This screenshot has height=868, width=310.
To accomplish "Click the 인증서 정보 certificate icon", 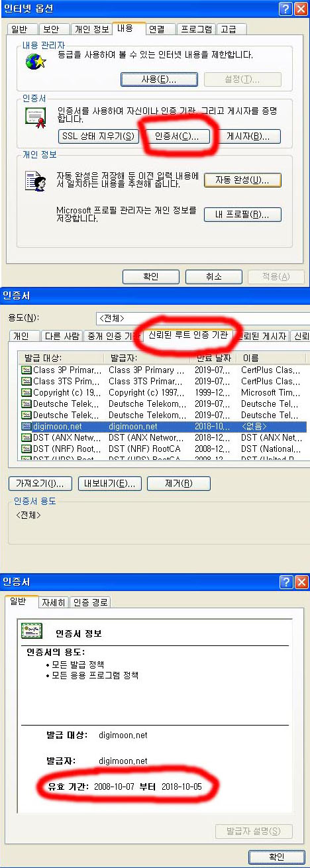I will [x=31, y=633].
